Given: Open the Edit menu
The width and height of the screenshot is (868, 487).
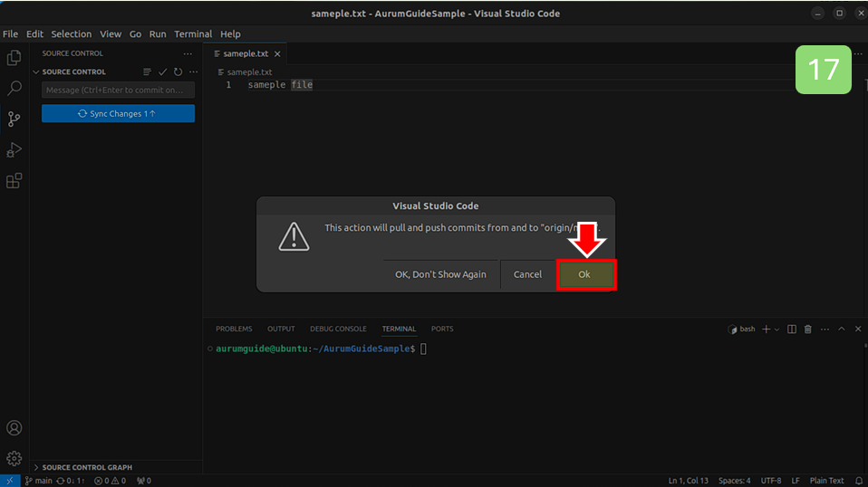Looking at the screenshot, I should point(34,33).
